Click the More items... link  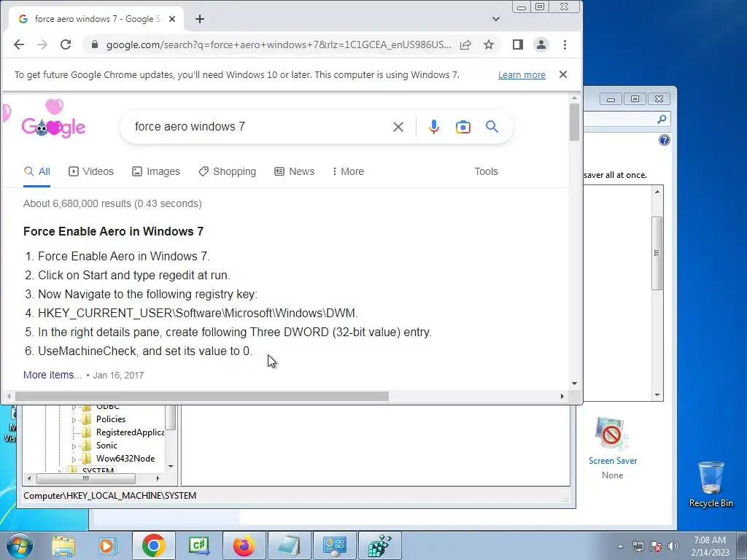coord(53,376)
